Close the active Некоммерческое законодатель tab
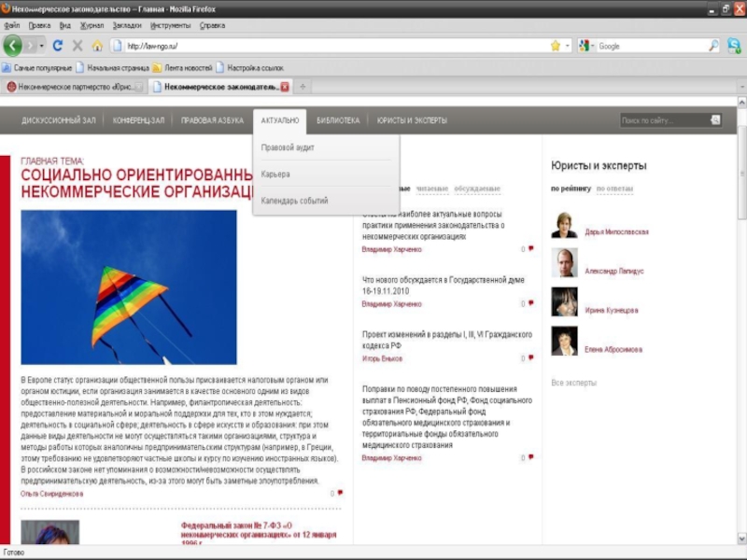Viewport: 747px width, 560px height. point(285,87)
